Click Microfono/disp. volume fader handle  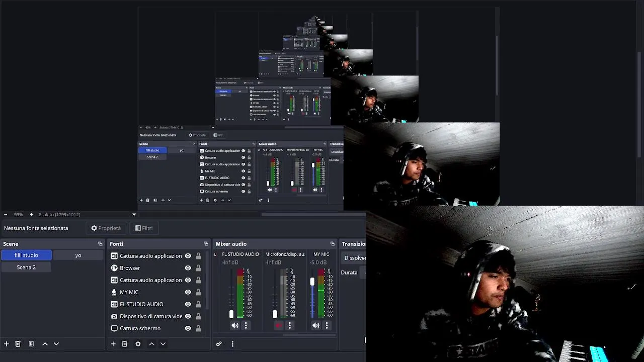(275, 314)
